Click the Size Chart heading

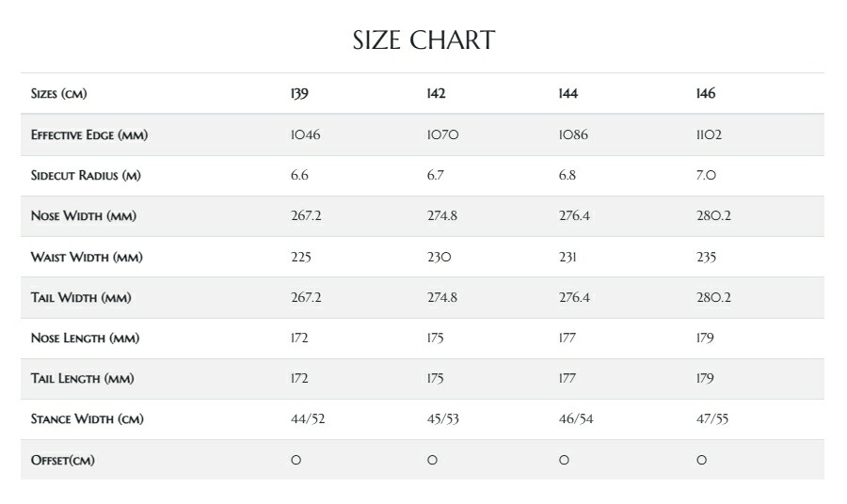[423, 40]
